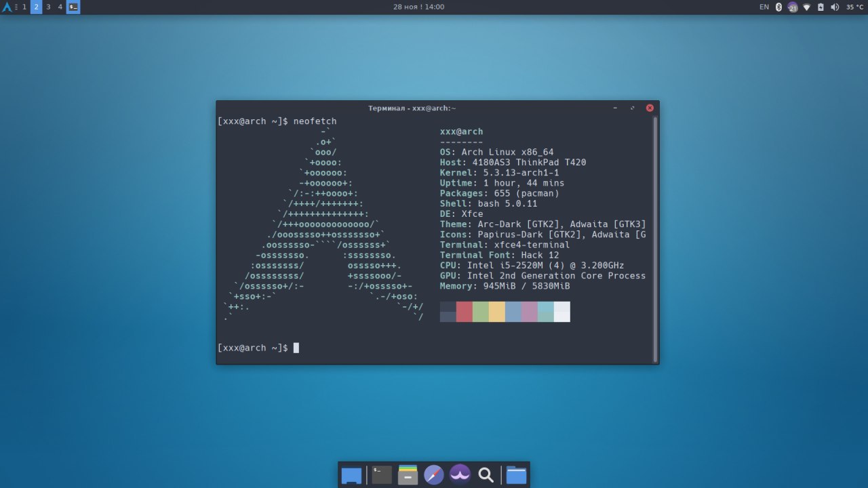Click the yellow neofetch color block

tap(497, 312)
